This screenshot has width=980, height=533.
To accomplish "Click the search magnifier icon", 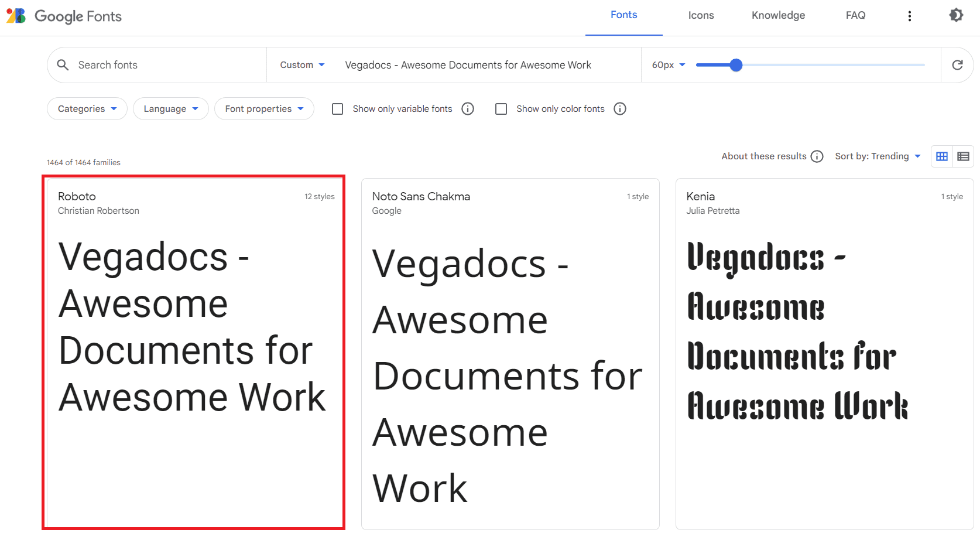I will (x=63, y=64).
